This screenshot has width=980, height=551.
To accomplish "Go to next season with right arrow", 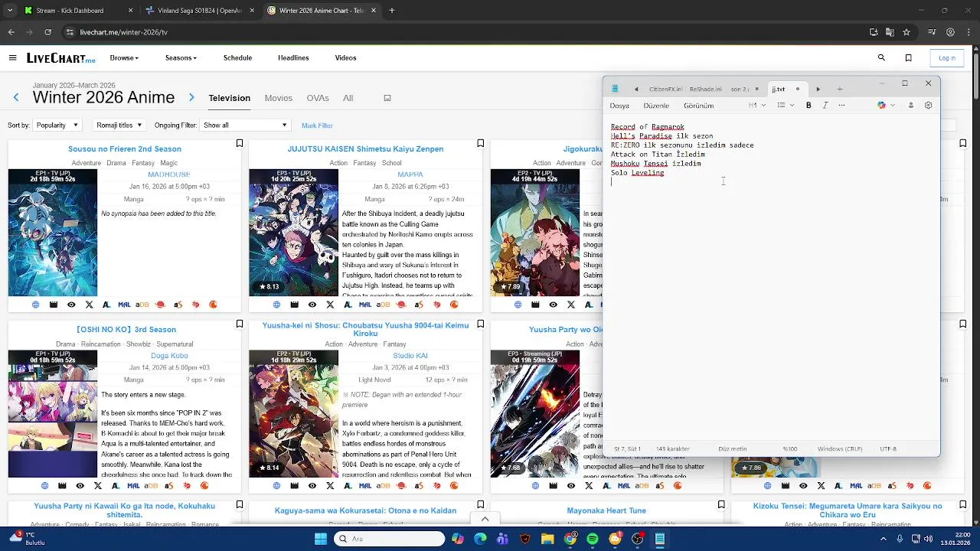I will 191,97.
